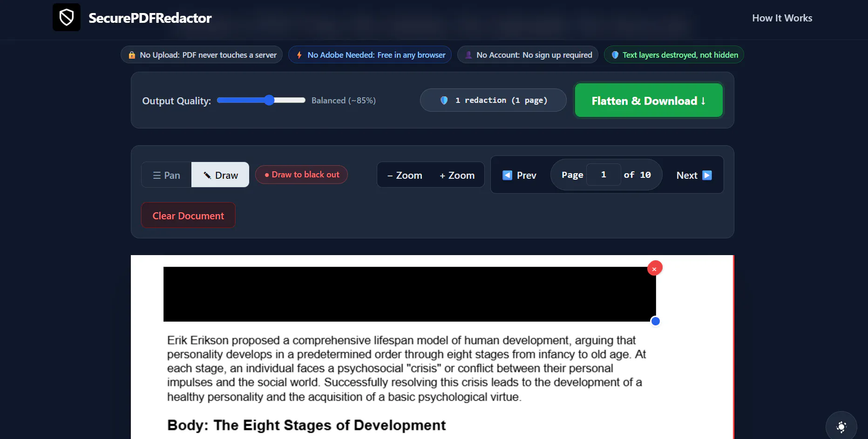Click the No Adobe Needed lightning badge

click(x=370, y=55)
